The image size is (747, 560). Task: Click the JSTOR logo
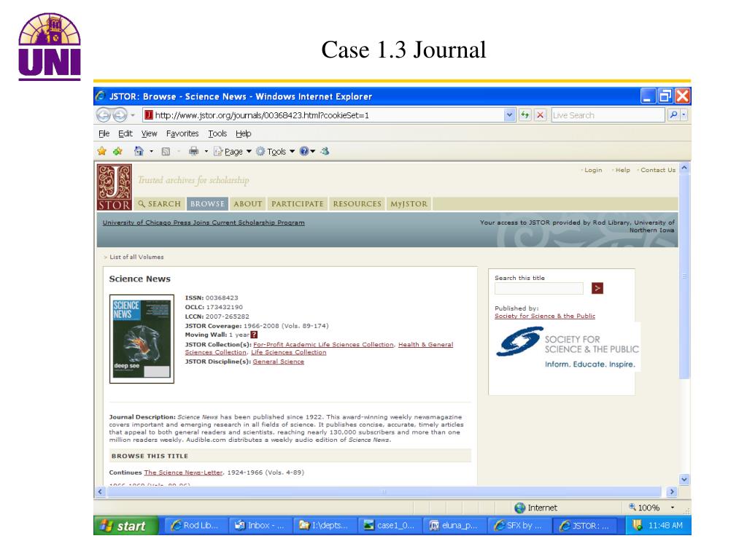coord(115,187)
